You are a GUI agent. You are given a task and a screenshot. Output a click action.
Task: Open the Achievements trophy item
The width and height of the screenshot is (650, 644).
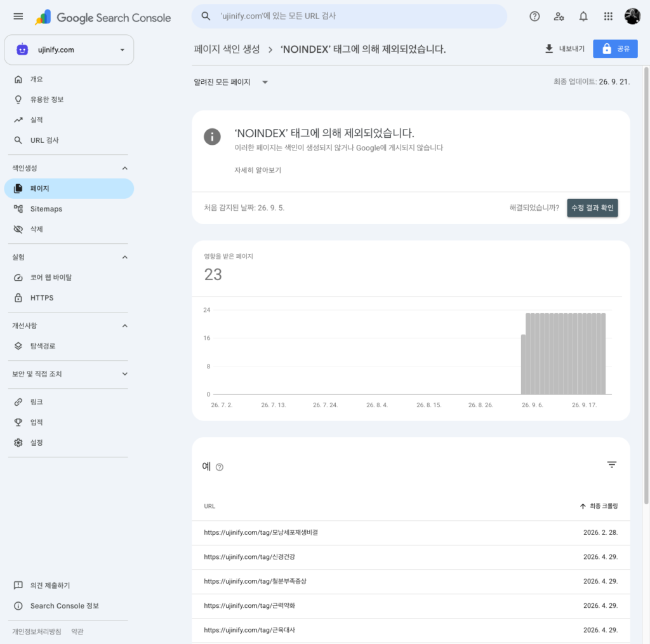[69, 422]
